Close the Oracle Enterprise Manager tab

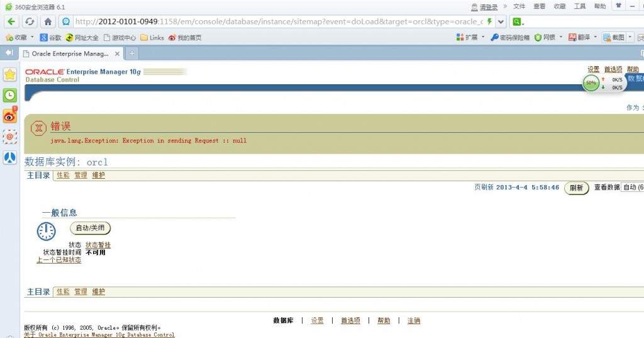click(117, 54)
